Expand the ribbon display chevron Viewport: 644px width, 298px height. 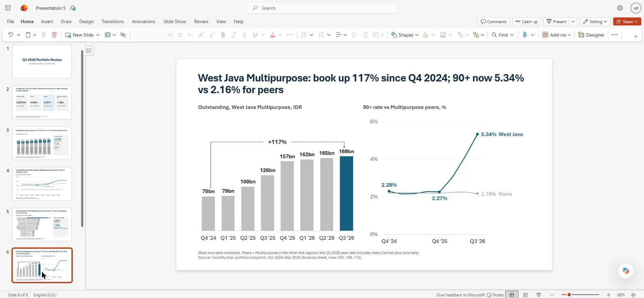636,36
